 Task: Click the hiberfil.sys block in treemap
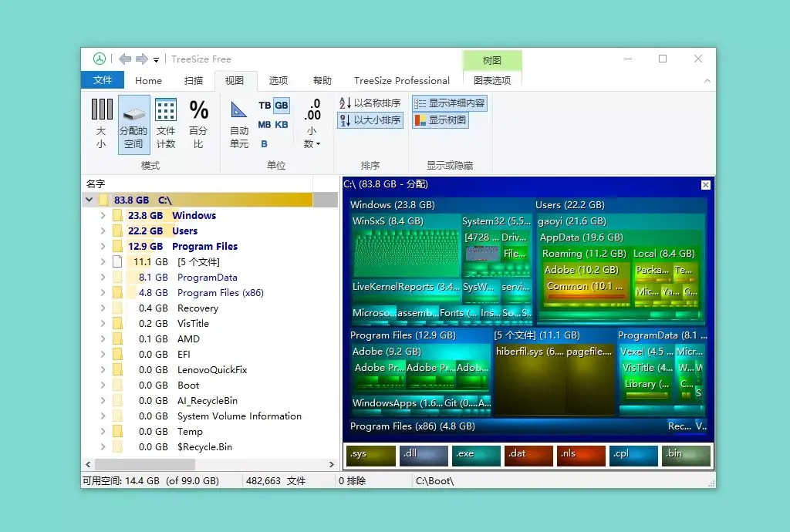[529, 381]
